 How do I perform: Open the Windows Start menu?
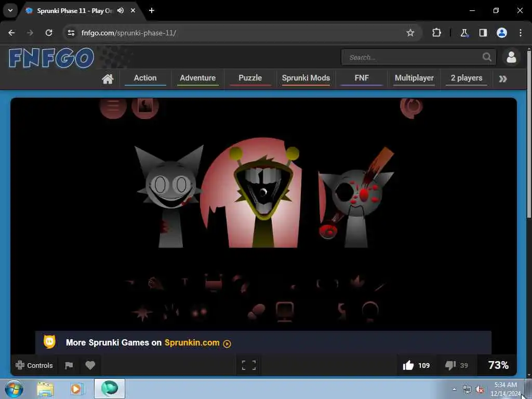coord(14,389)
